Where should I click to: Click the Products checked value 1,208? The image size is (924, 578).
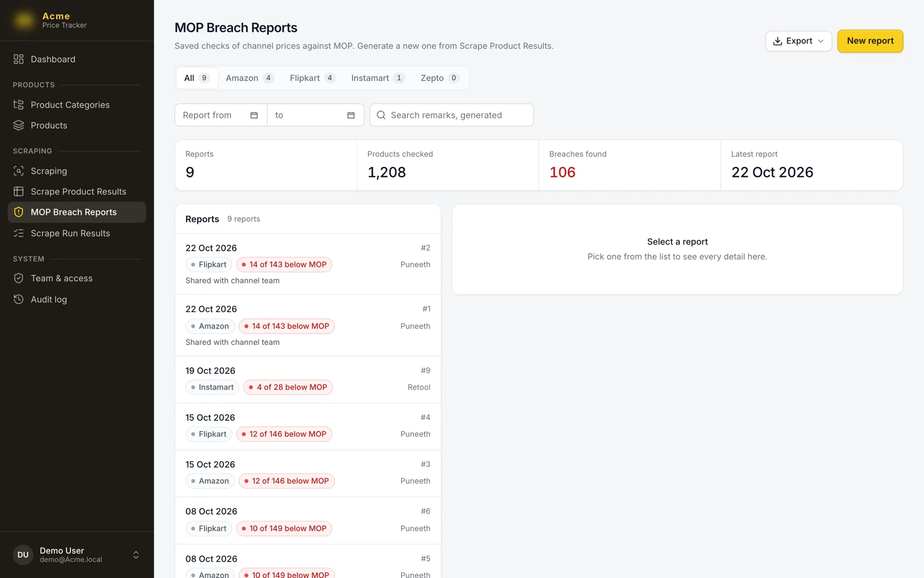[x=387, y=172]
